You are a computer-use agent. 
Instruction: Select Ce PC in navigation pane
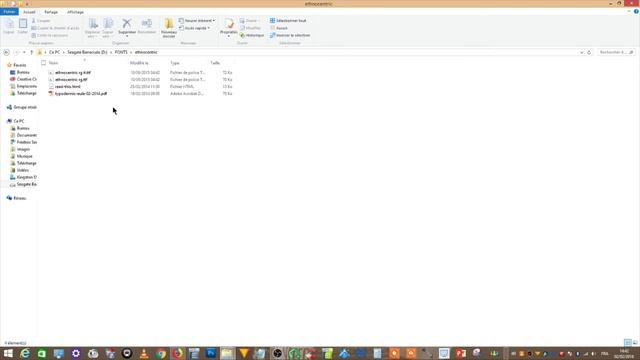[x=18, y=121]
